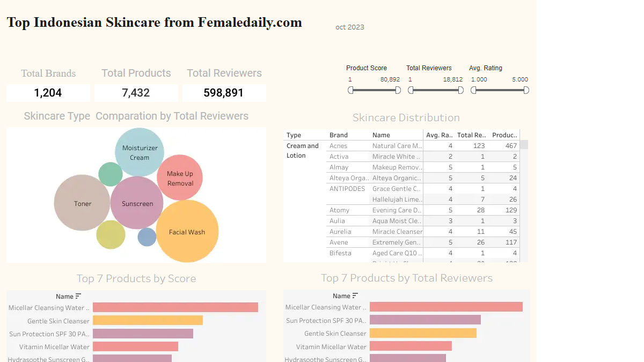644x362 pixels.
Task: Grab Avg. Rating slider left handle
Action: point(473,90)
